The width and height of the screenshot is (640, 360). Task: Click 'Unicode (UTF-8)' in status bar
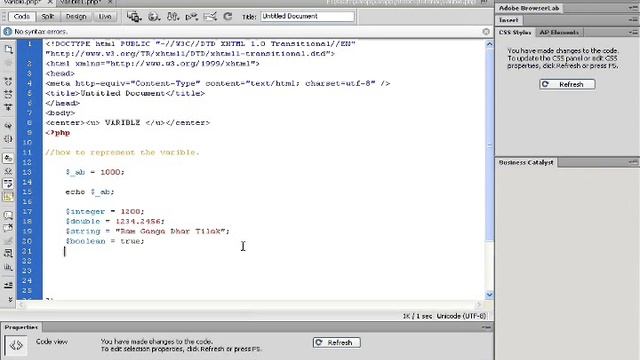click(x=461, y=316)
